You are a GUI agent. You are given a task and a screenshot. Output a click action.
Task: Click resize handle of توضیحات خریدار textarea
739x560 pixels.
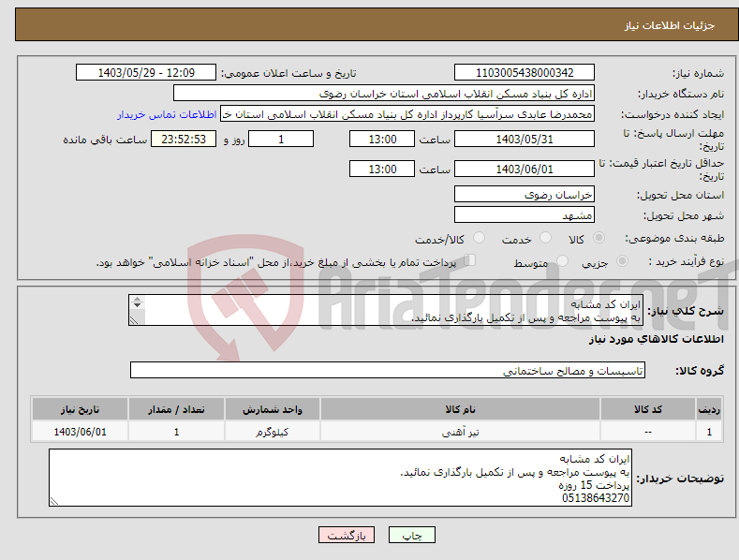click(x=54, y=502)
